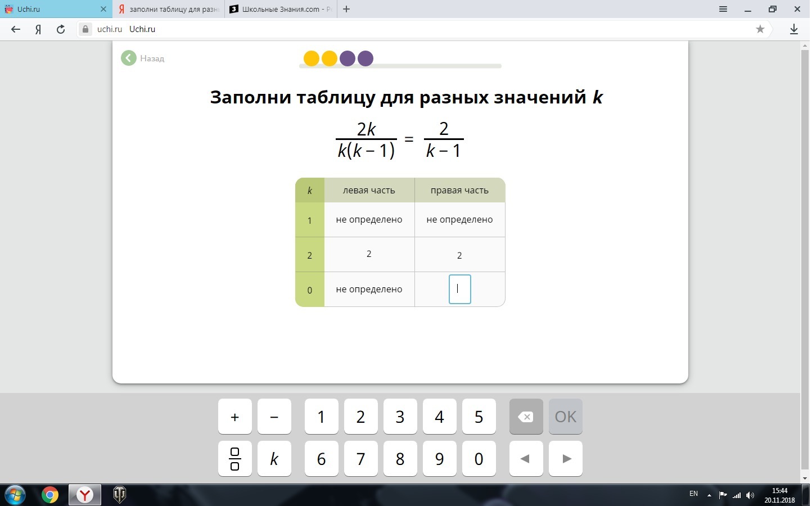The height and width of the screenshot is (506, 812).
Task: Focus the answer field in the k=0 row
Action: pyautogui.click(x=460, y=289)
